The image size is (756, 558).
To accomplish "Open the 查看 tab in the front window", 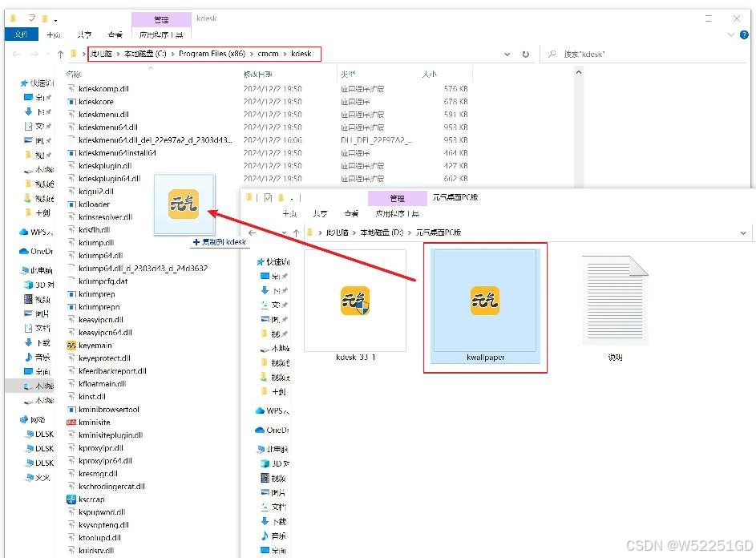I will tap(351, 213).
